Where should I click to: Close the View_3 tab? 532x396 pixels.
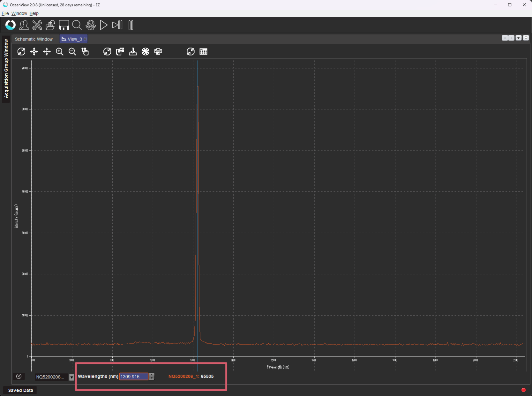[85, 39]
